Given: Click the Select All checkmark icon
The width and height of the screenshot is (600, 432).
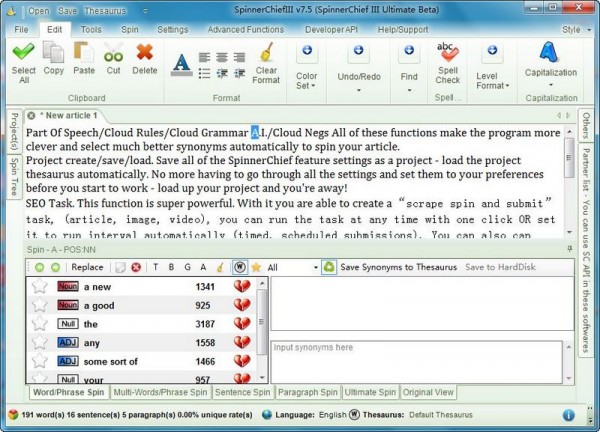Looking at the screenshot, I should [x=23, y=52].
